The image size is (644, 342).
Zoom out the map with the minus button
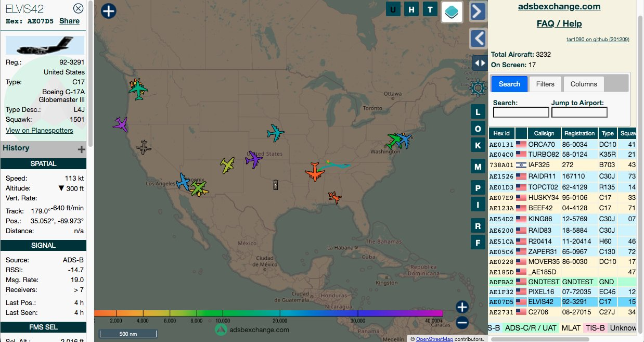click(462, 323)
